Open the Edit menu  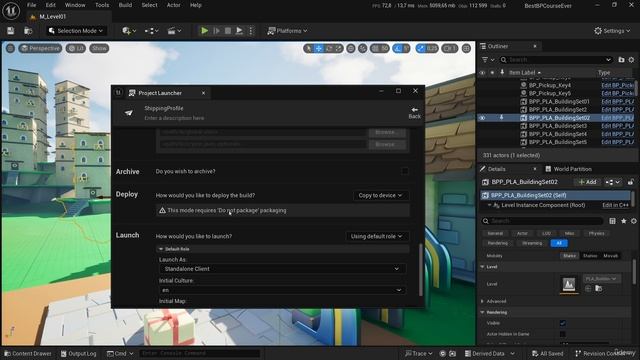[x=51, y=5]
